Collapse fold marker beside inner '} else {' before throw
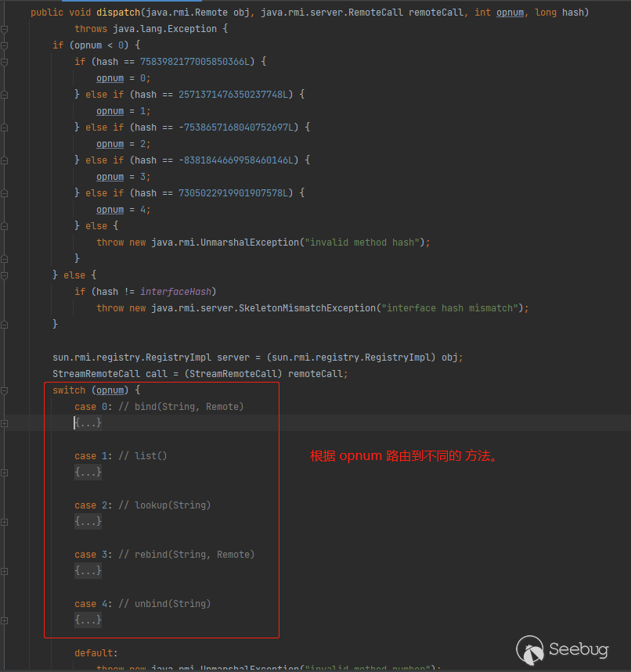The height and width of the screenshot is (672, 631). pos(4,226)
